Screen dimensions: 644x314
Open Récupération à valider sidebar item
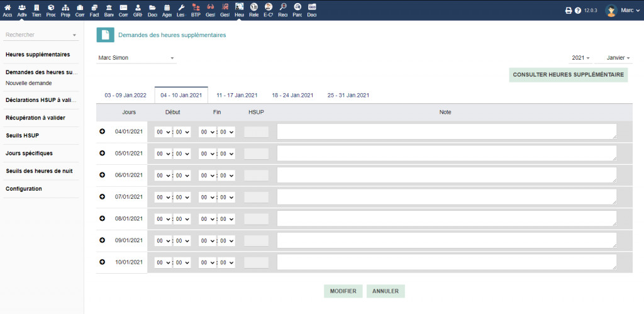35,118
